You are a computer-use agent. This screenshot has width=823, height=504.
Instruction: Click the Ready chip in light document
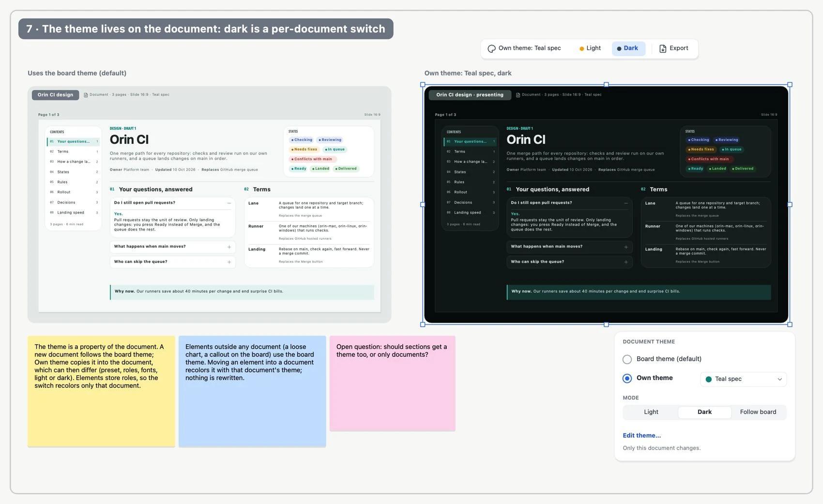(299, 169)
